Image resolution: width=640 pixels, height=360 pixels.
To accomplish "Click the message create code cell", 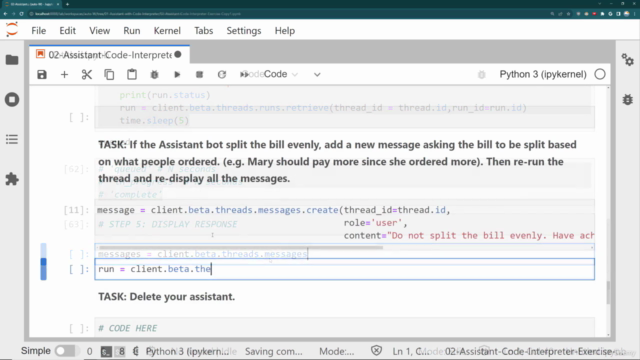I will point(344,222).
